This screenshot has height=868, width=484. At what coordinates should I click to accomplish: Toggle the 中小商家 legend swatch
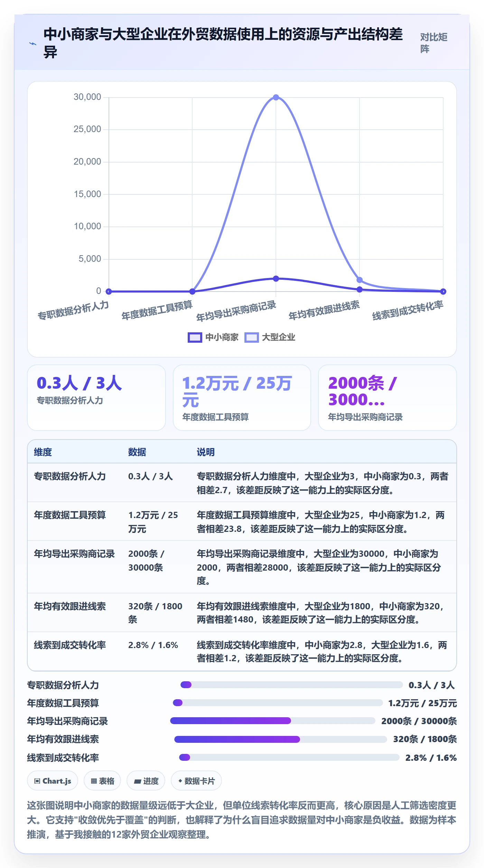click(195, 337)
